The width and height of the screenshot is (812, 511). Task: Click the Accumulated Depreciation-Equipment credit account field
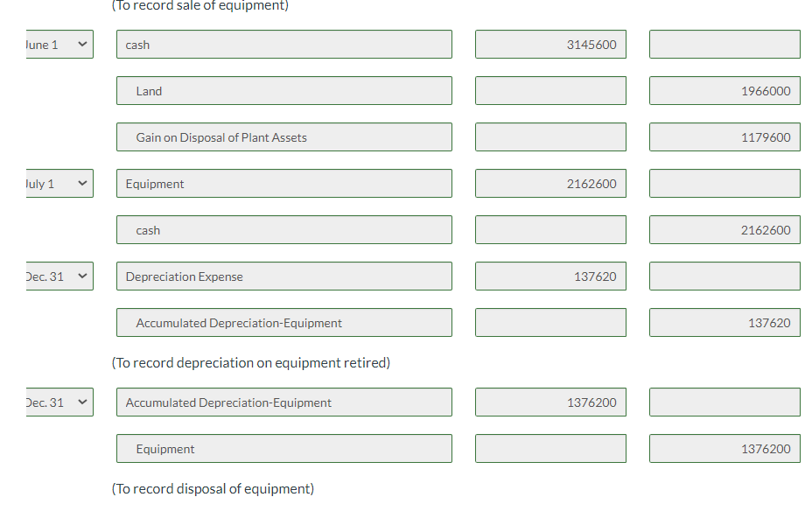tap(284, 322)
